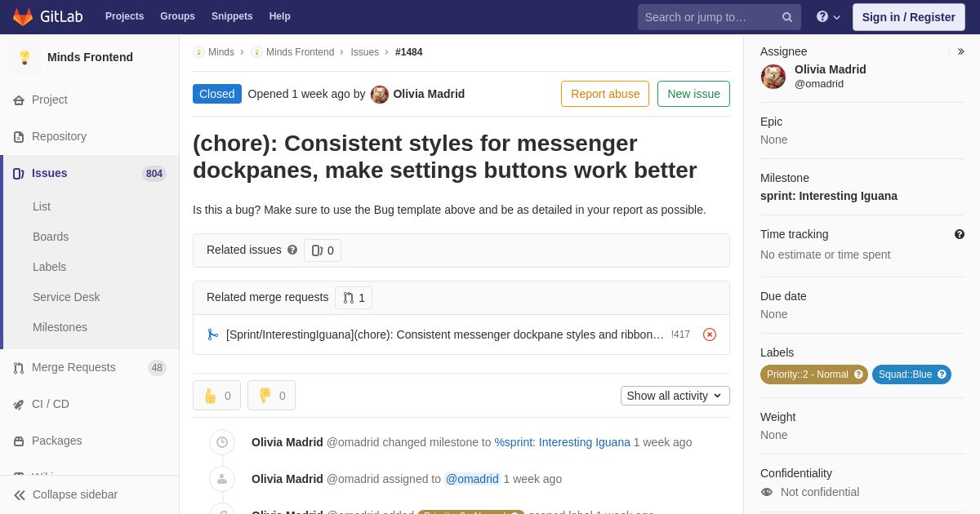Open Help in the top navigation
980x514 pixels.
click(280, 16)
